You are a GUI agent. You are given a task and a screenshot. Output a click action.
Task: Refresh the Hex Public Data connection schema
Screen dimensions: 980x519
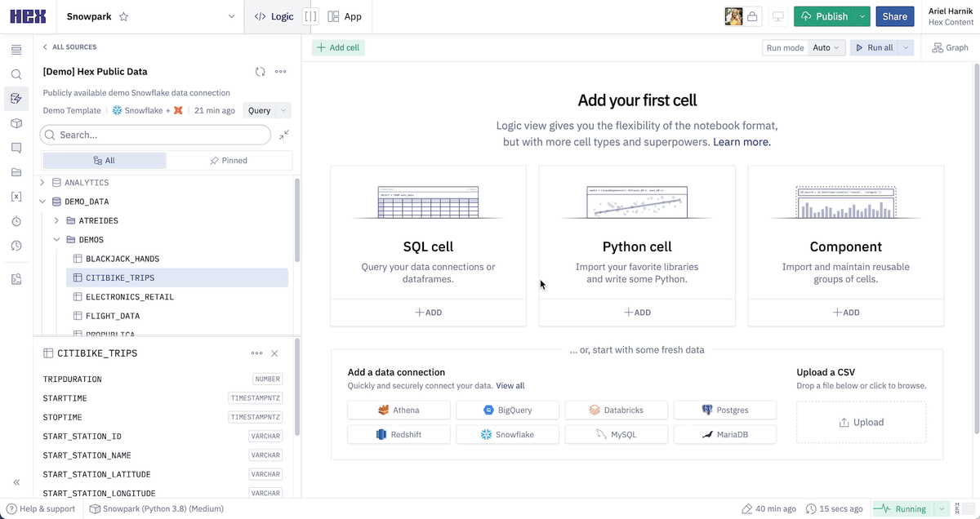(261, 72)
